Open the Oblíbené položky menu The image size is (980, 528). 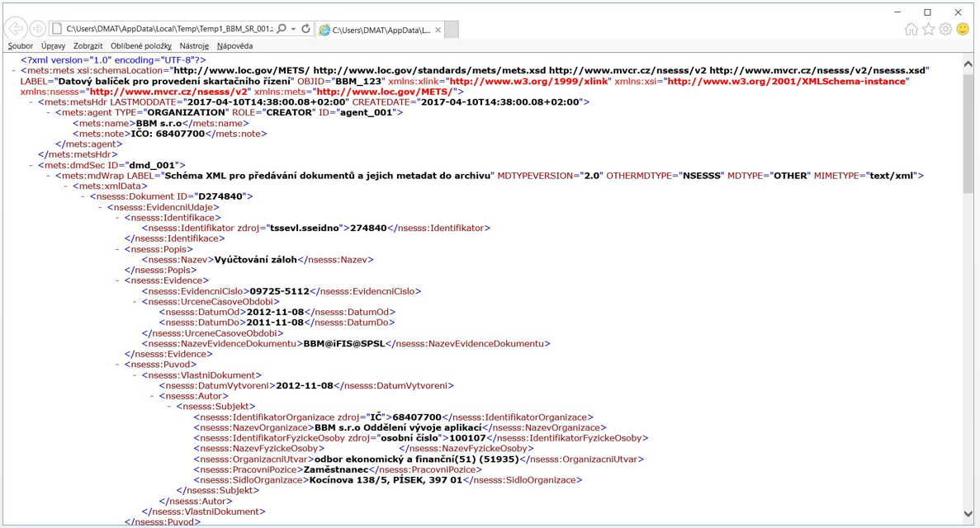click(141, 46)
